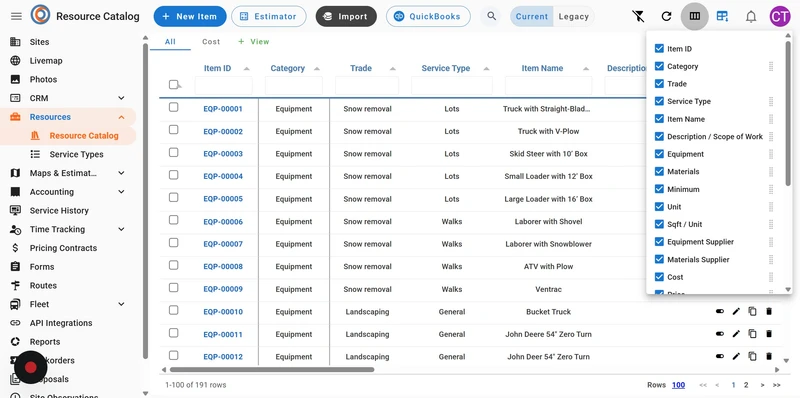The height and width of the screenshot is (398, 800).
Task: Open Reports in the sidebar
Action: pos(45,342)
